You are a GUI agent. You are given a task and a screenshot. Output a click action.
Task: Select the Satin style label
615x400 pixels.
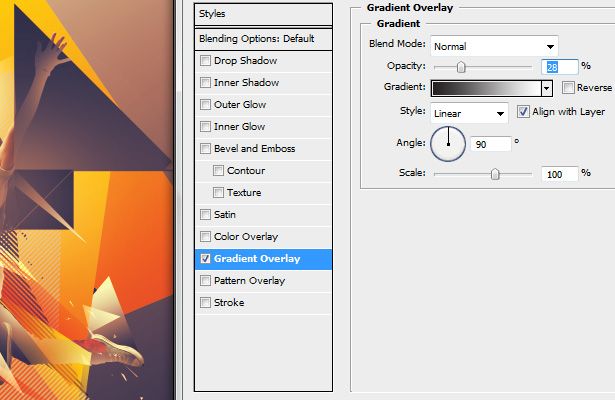point(225,215)
